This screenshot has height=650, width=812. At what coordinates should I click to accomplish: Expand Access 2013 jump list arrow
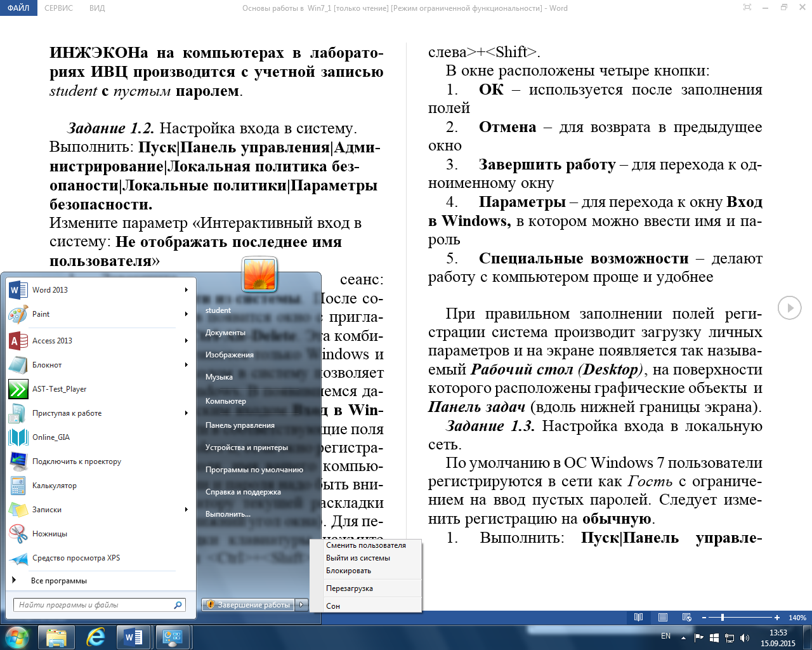(x=186, y=341)
